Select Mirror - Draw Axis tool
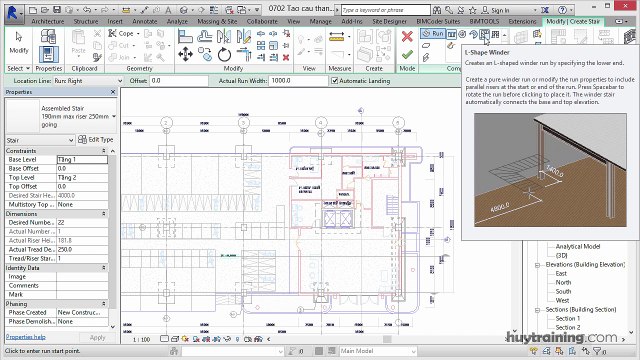 click(x=244, y=37)
